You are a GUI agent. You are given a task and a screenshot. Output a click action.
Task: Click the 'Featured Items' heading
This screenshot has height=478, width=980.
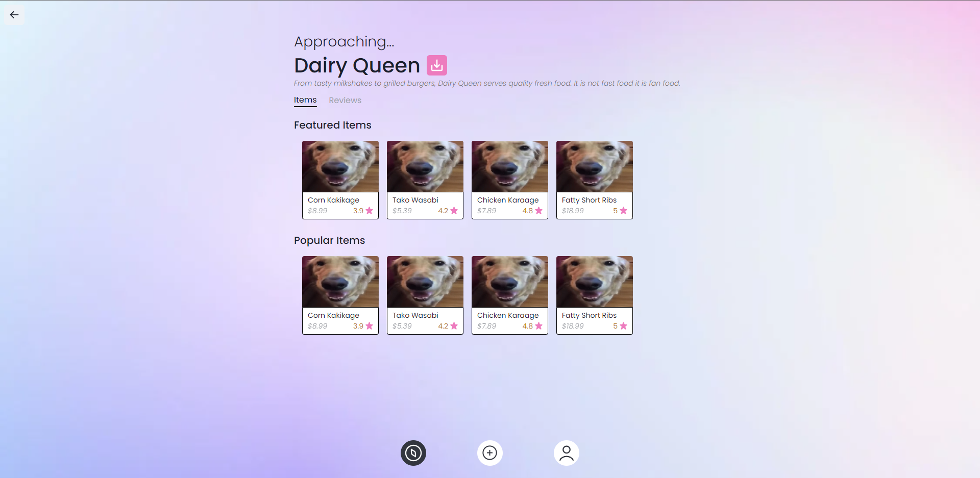333,125
